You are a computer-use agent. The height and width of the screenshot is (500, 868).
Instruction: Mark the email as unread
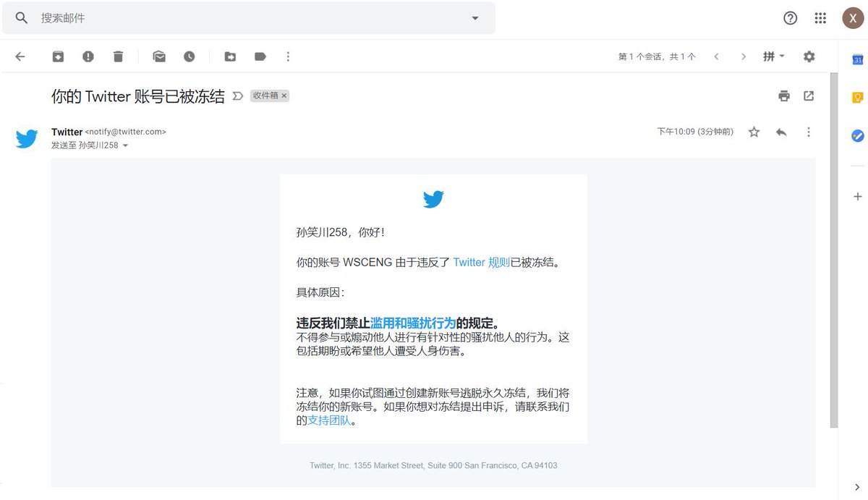pos(159,56)
